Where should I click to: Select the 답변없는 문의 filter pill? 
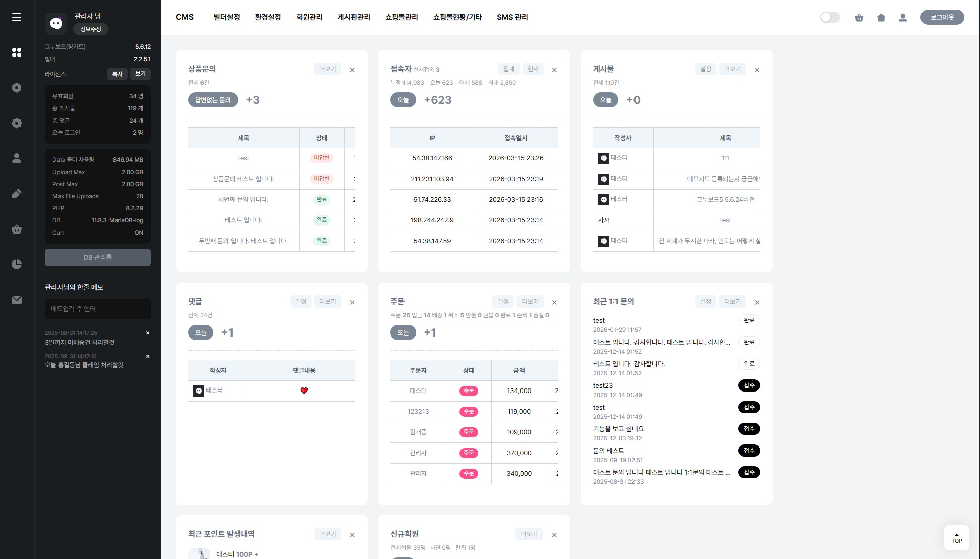coord(213,100)
